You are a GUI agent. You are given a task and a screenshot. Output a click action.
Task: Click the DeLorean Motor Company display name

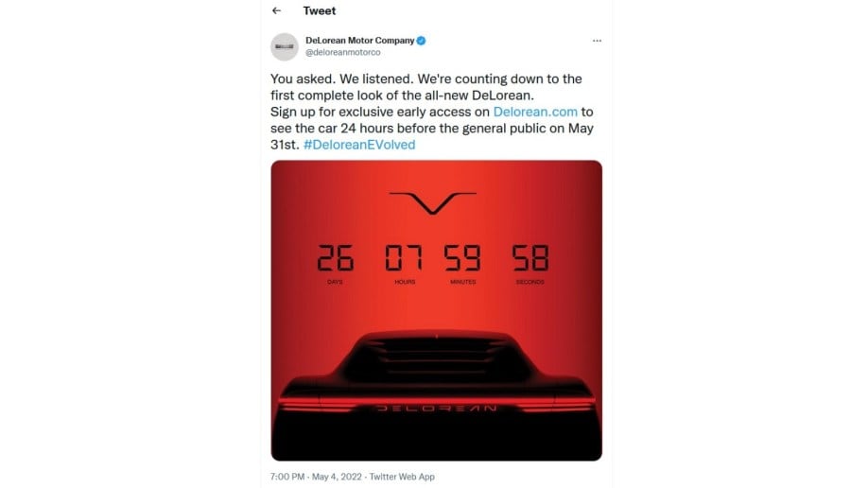tap(360, 41)
